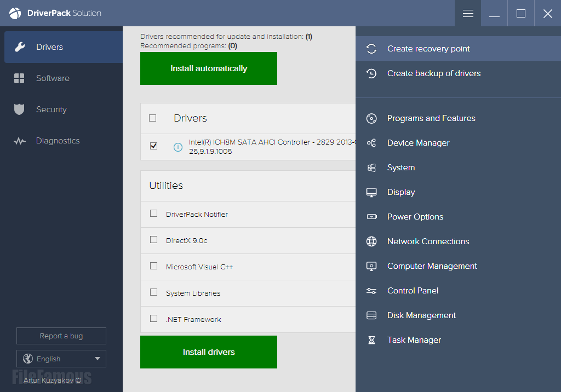The height and width of the screenshot is (392, 561).
Task: Click the Install drivers button
Action: (209, 352)
